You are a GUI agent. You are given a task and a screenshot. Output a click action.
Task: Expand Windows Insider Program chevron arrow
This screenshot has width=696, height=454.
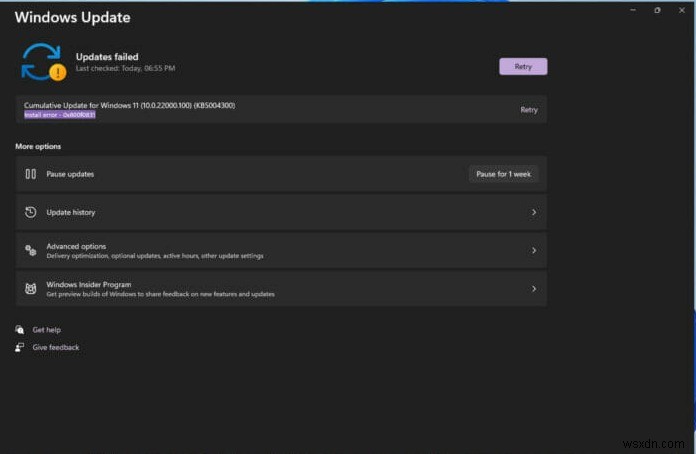tap(534, 289)
